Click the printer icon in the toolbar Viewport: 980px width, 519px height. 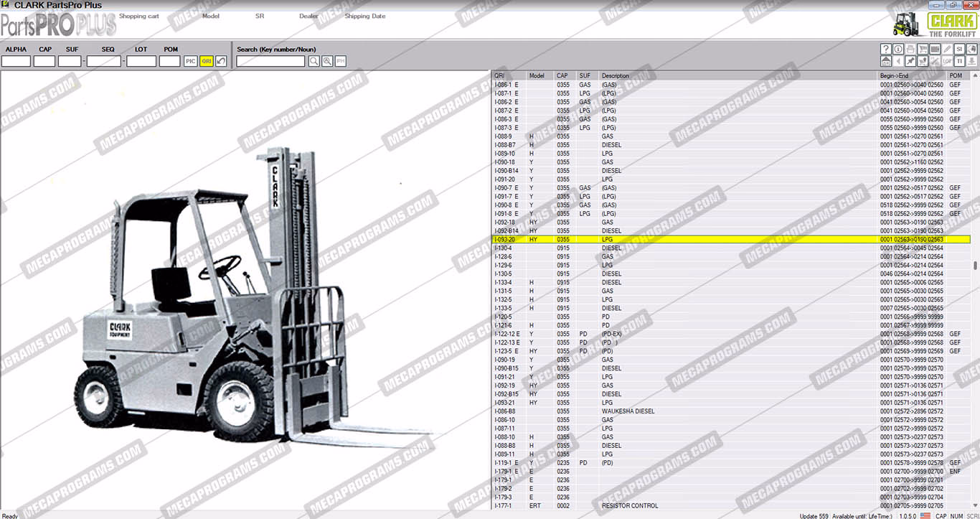(x=910, y=49)
